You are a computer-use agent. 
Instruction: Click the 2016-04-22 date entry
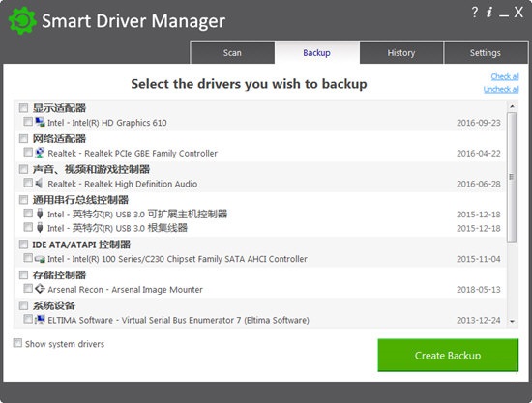[x=479, y=154]
